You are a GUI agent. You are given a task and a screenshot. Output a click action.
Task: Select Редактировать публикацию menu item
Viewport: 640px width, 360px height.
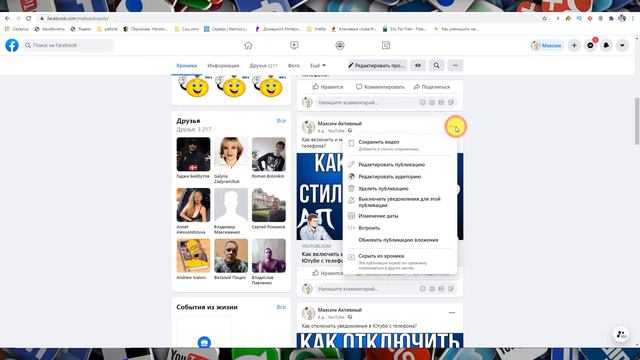coord(400,164)
